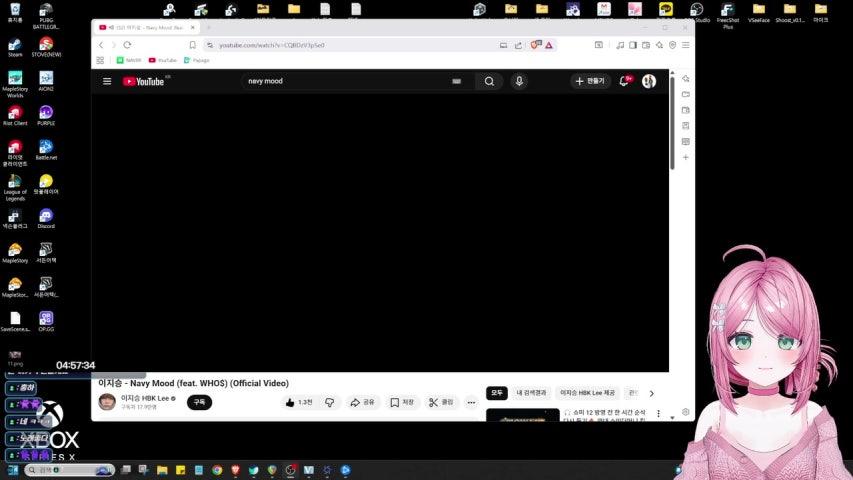Viewport: 853px width, 480px height.
Task: Open the music note media control icon
Action: tap(620, 45)
